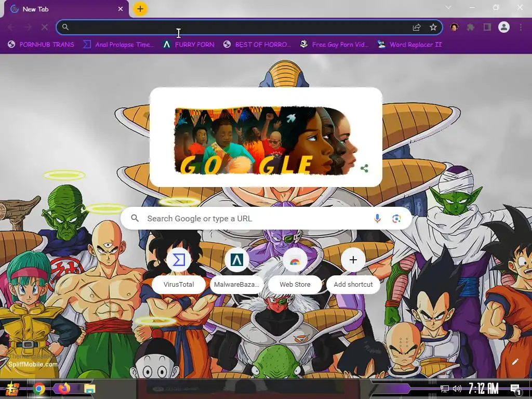The width and height of the screenshot is (532, 399).
Task: Focus the browser address bar
Action: 249,27
